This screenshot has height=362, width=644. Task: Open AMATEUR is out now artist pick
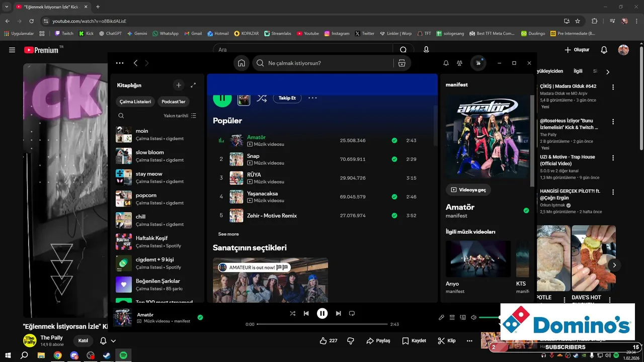(x=270, y=280)
